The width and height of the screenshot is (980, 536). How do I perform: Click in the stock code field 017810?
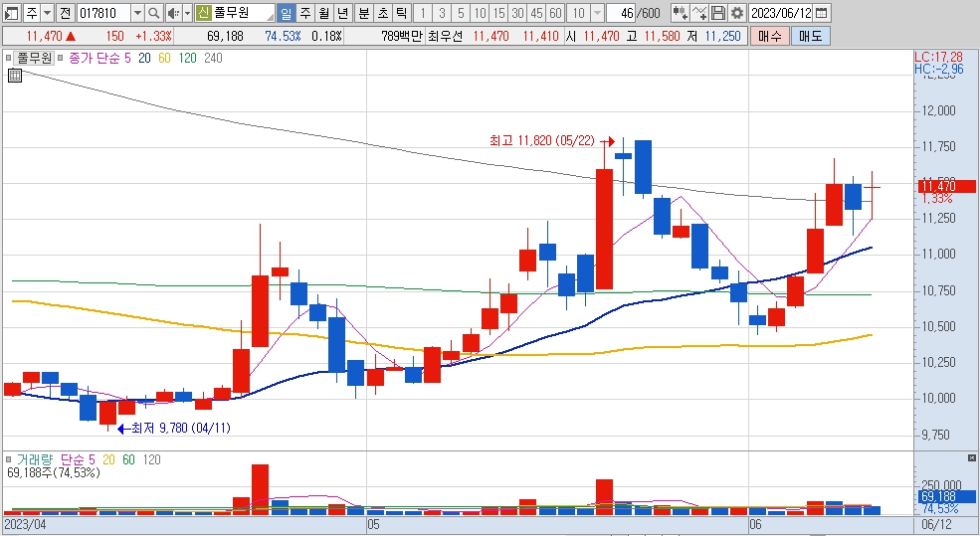pyautogui.click(x=103, y=13)
